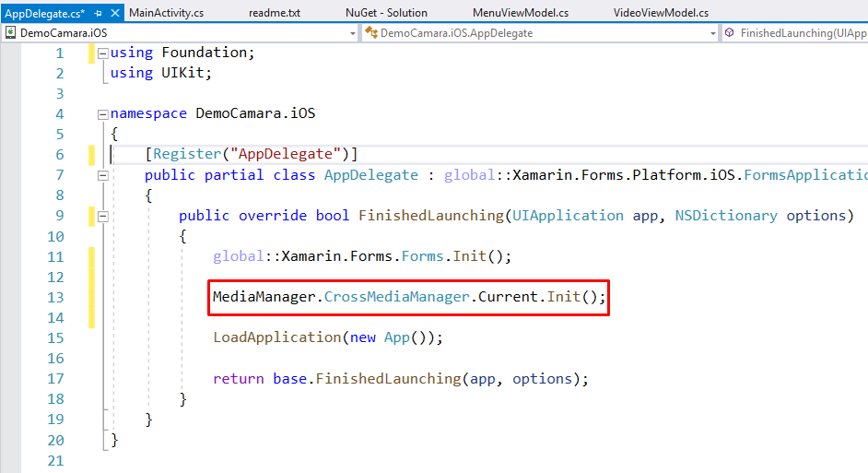The height and width of the screenshot is (473, 868).
Task: Click the FormsApplicationDelegate base class name
Action: pyautogui.click(x=805, y=175)
